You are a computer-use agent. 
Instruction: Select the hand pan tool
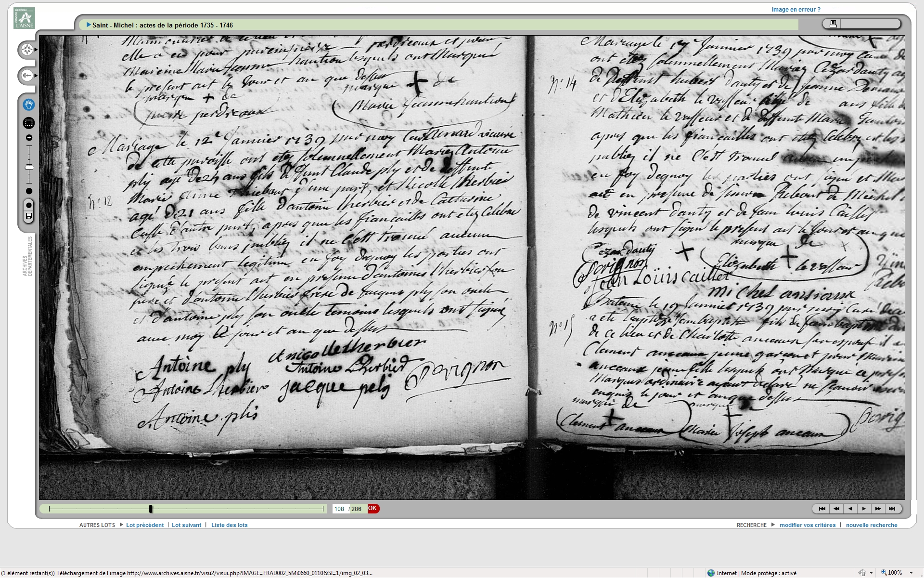[28, 105]
